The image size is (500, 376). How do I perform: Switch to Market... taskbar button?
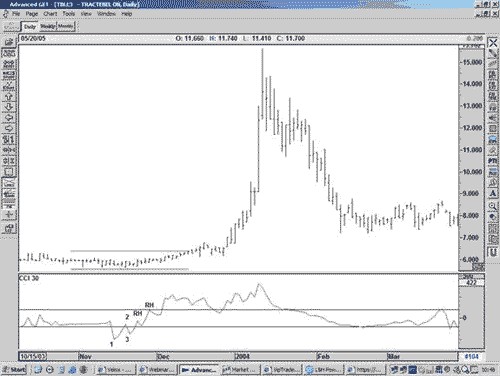[x=239, y=370]
